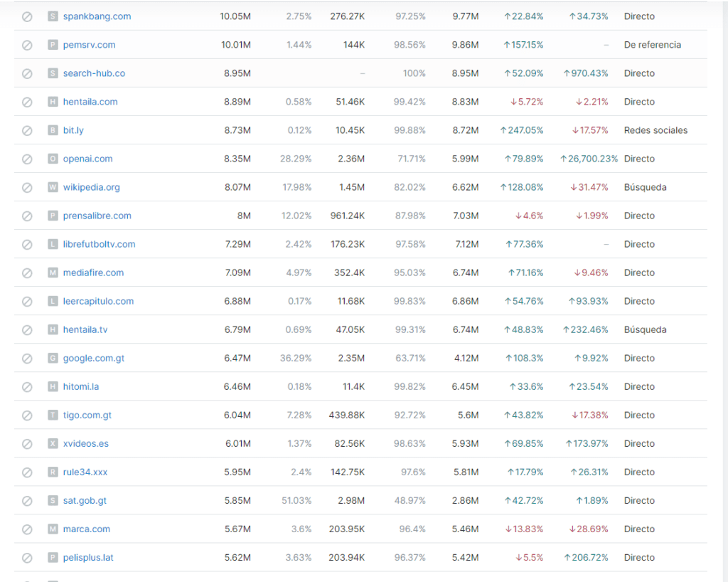Viewport: 728px width, 582px height.
Task: Click the 247.05% change for bit.ly
Action: [521, 130]
